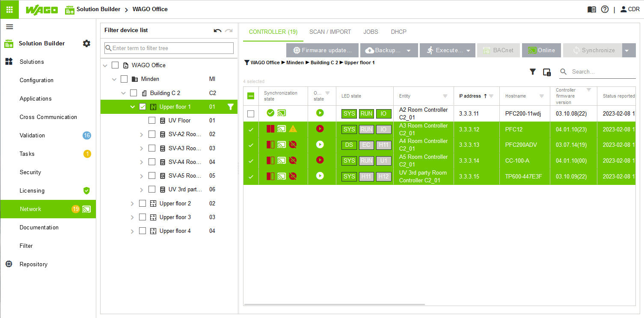Open the documentation book icon
Screen dimensions: 644x318
coord(592,9)
